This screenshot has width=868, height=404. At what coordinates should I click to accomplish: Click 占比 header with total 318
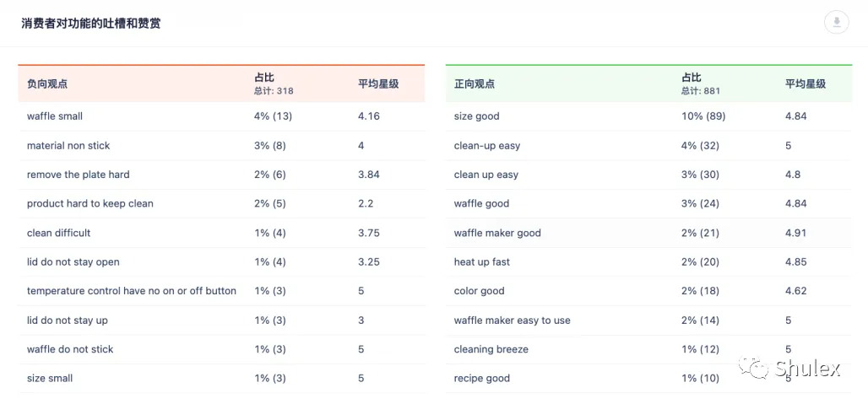click(x=274, y=84)
